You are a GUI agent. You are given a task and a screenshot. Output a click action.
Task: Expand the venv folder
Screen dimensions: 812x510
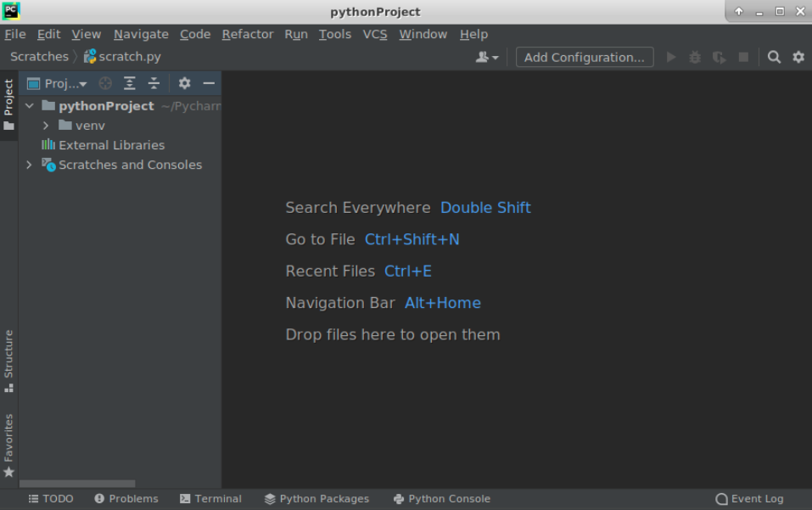[x=46, y=126]
